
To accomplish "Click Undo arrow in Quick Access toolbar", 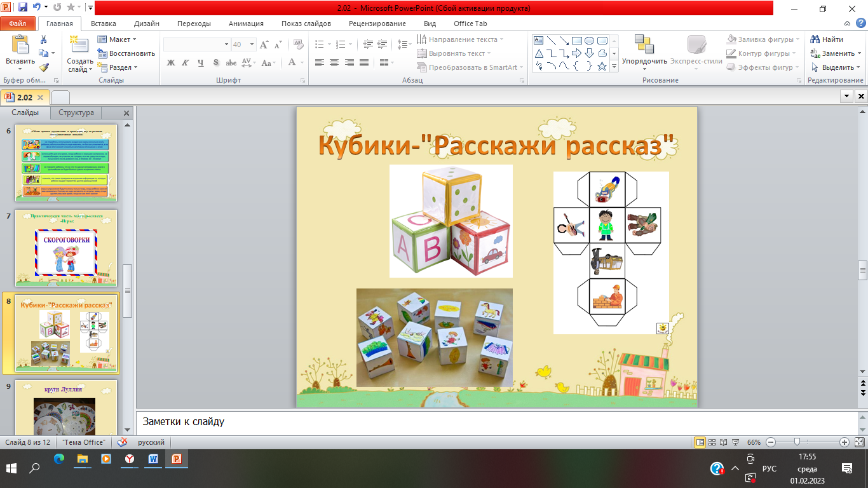I will 37,8.
